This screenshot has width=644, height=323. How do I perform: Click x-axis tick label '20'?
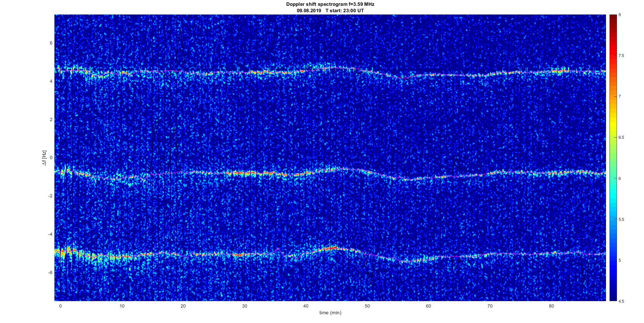(183, 306)
